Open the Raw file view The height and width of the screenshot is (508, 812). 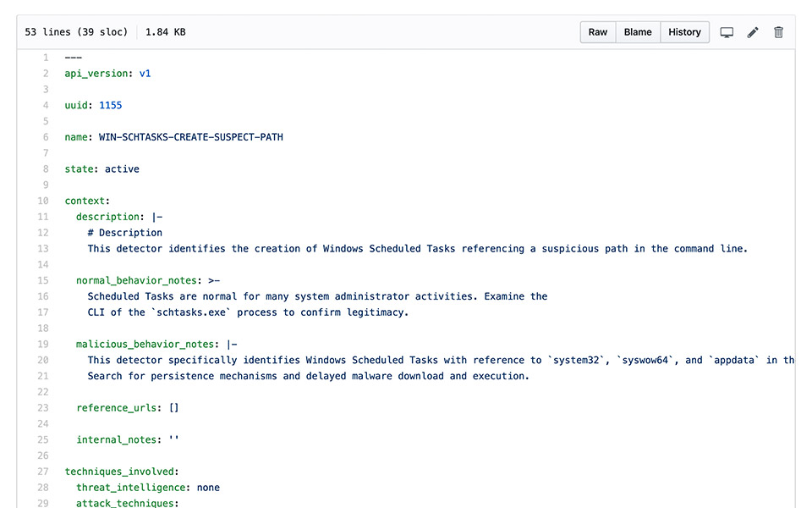click(x=598, y=32)
